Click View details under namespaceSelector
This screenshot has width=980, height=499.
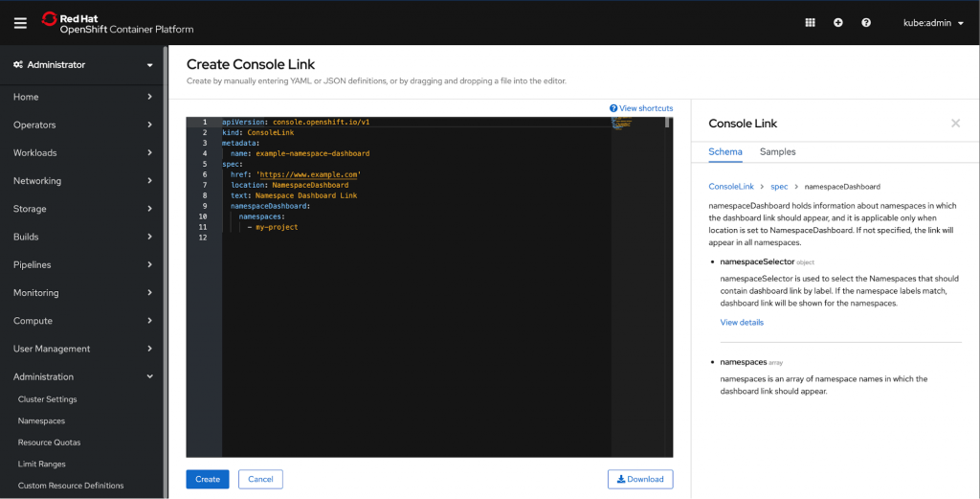coord(742,323)
